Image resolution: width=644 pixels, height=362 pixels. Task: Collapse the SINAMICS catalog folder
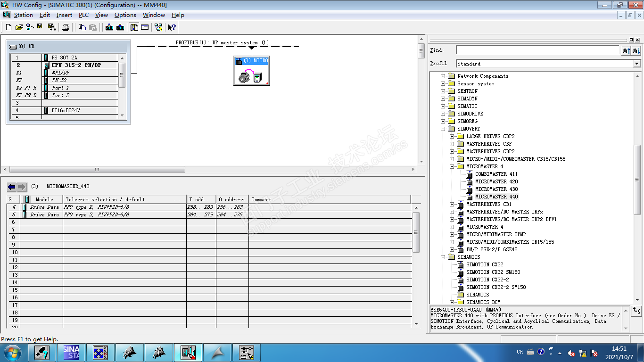point(443,257)
